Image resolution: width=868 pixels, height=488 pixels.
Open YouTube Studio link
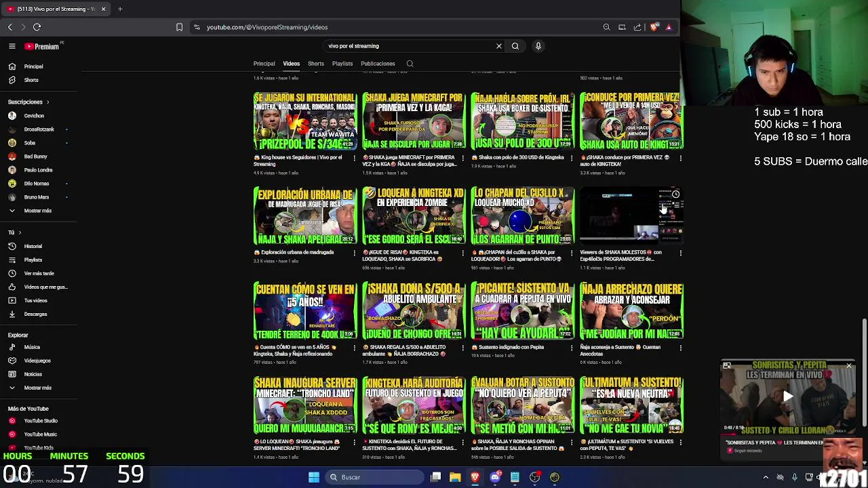pos(41,421)
